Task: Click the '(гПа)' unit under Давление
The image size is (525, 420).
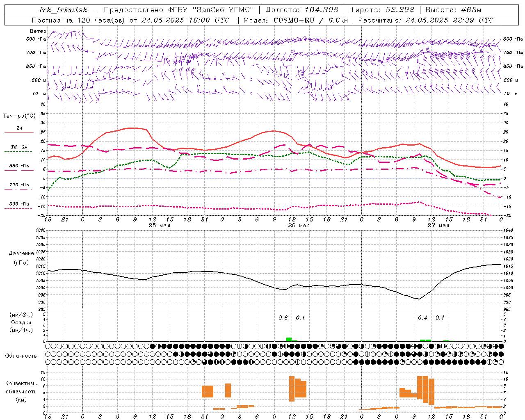Action: (x=21, y=263)
